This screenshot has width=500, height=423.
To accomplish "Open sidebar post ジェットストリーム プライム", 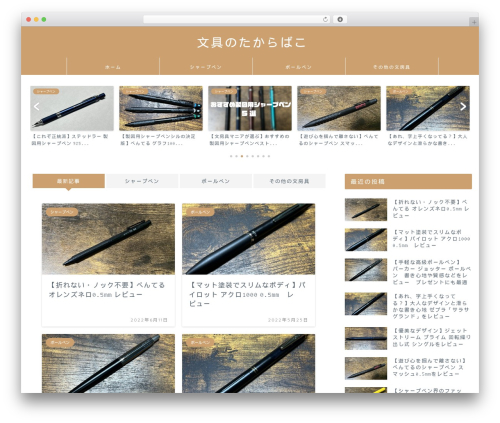I will tap(431, 337).
